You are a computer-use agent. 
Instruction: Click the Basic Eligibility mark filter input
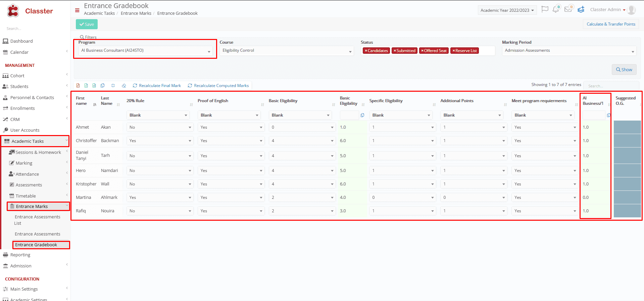point(349,115)
